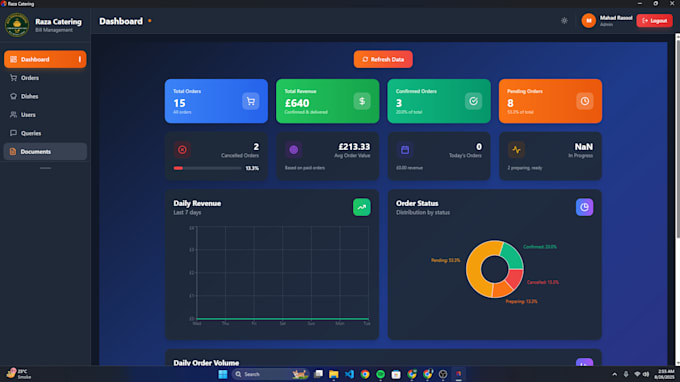The width and height of the screenshot is (680, 382).
Task: Click the red Logout button
Action: point(654,20)
